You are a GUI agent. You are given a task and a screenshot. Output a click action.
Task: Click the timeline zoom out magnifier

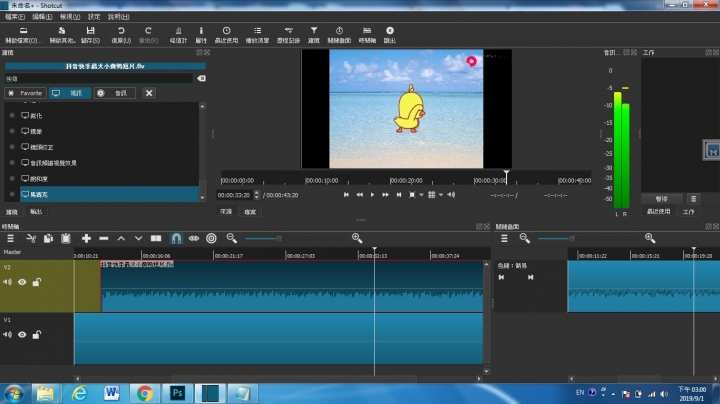point(231,238)
